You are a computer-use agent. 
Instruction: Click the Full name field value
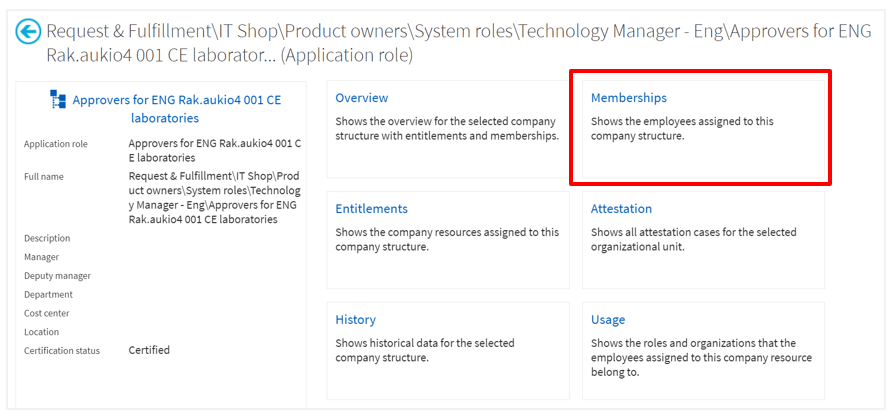[214, 198]
